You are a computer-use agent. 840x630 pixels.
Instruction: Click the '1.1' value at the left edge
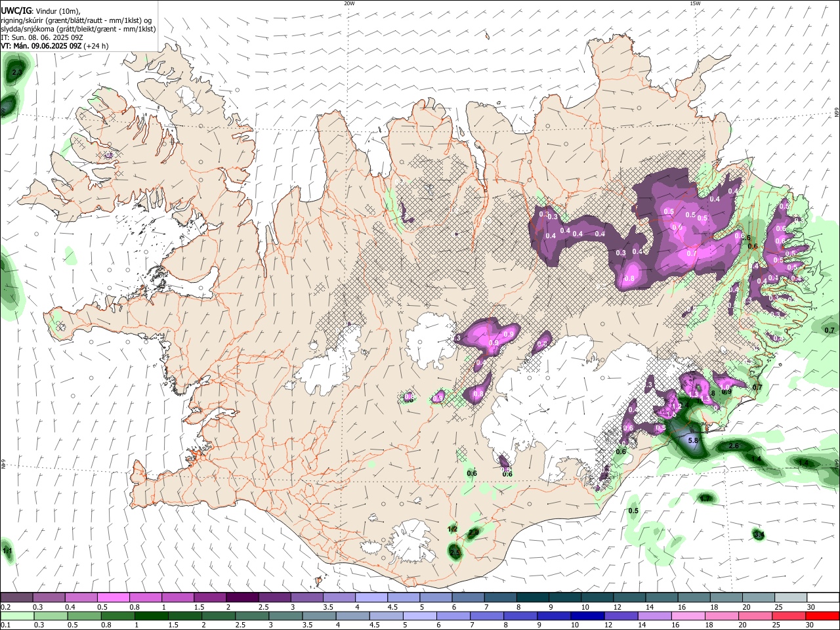(8, 550)
